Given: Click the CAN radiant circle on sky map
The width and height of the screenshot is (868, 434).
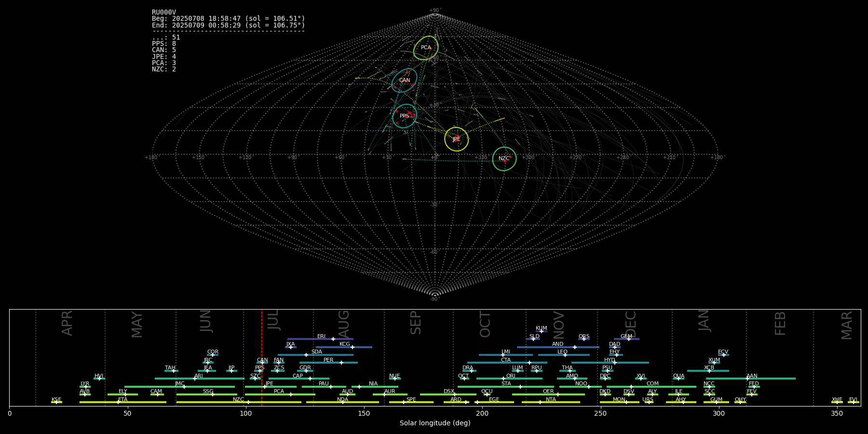Looking at the screenshot, I should click(404, 80).
